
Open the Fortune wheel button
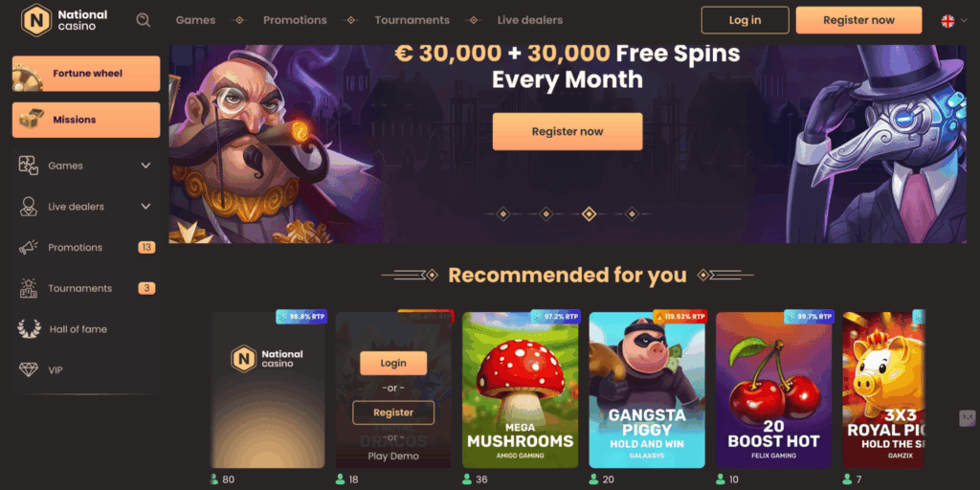(x=86, y=73)
